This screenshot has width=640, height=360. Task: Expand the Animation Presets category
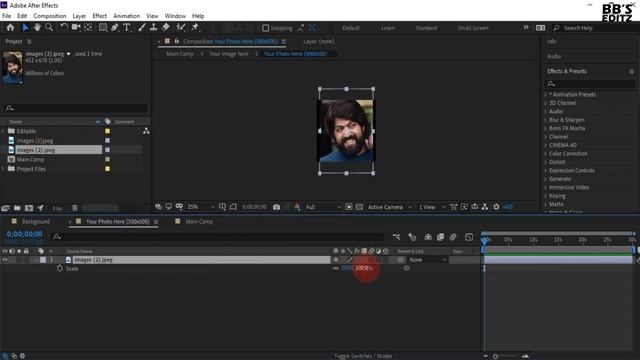click(x=546, y=94)
